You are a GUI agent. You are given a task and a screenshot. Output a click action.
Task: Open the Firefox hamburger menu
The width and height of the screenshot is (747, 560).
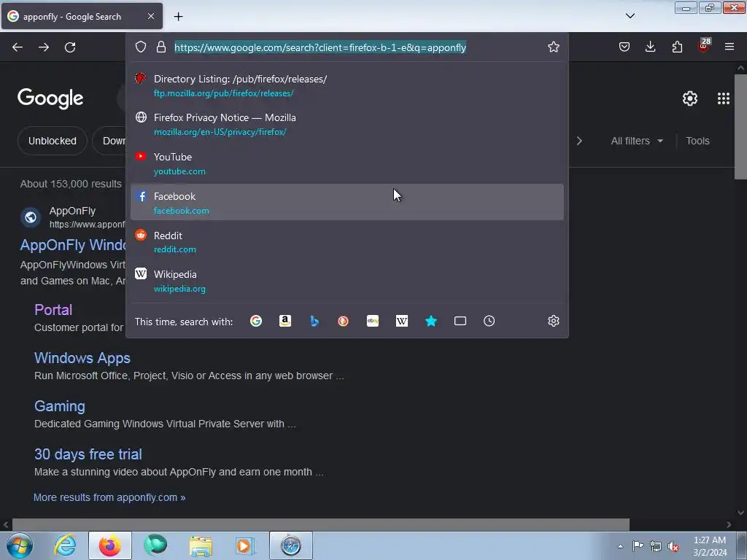pyautogui.click(x=729, y=47)
